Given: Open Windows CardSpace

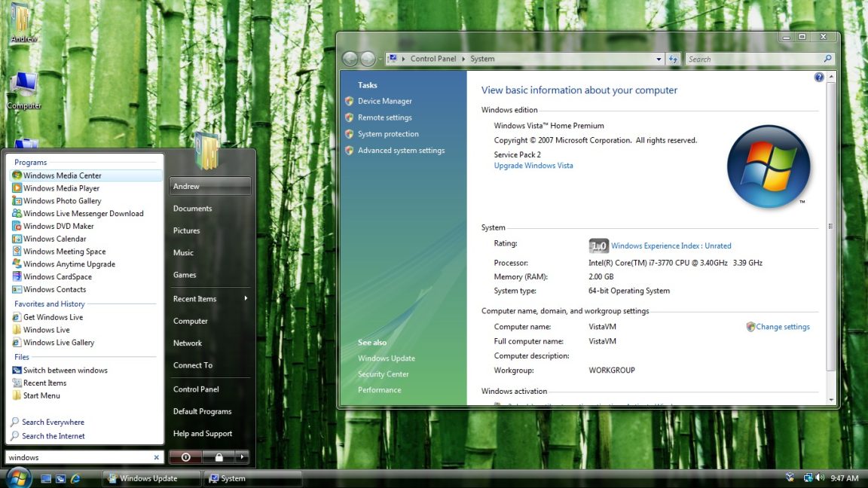Looking at the screenshot, I should (x=53, y=276).
